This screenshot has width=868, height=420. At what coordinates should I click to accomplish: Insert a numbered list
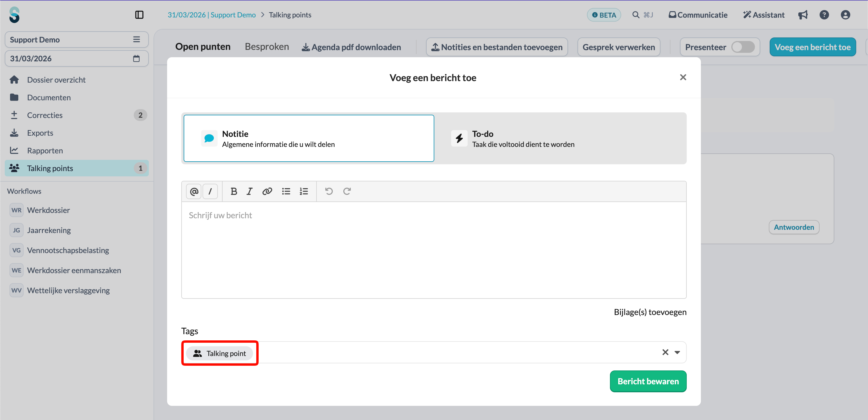click(304, 191)
